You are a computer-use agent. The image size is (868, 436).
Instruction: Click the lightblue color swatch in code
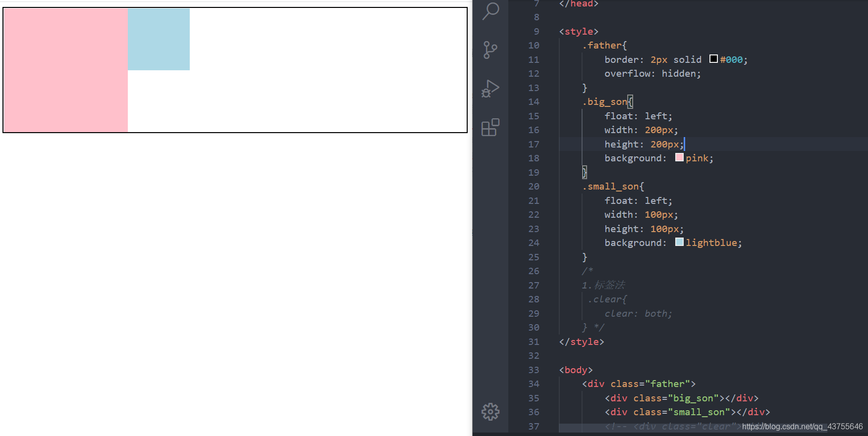[679, 242]
